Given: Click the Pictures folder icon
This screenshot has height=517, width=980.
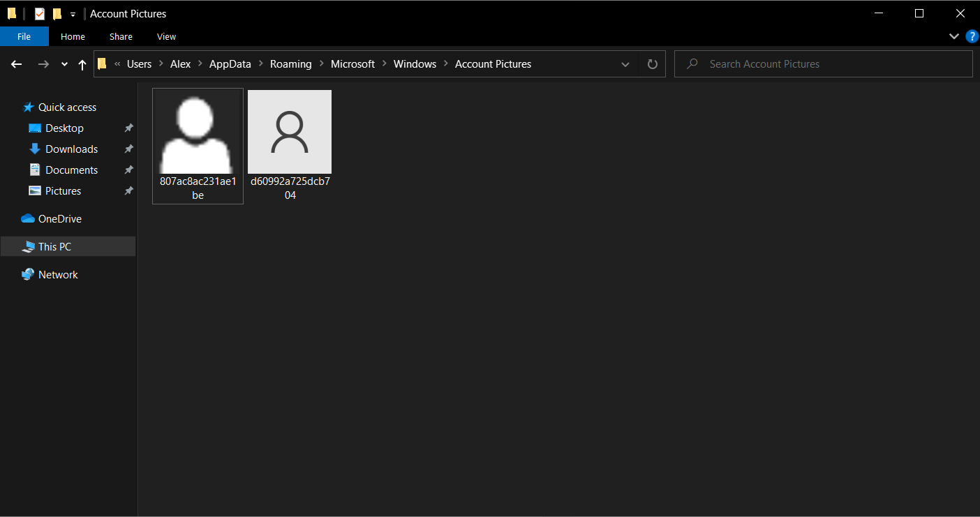Looking at the screenshot, I should 35,190.
